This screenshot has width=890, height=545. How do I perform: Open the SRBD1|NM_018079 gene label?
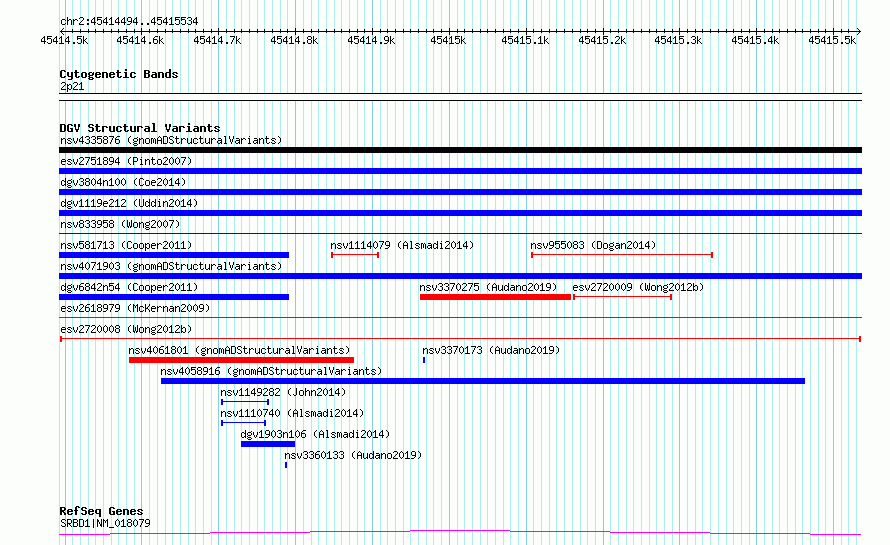pyautogui.click(x=105, y=523)
